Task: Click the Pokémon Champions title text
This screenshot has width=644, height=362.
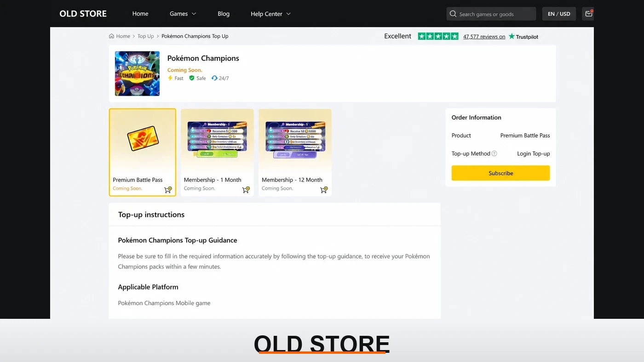Action: pos(203,58)
